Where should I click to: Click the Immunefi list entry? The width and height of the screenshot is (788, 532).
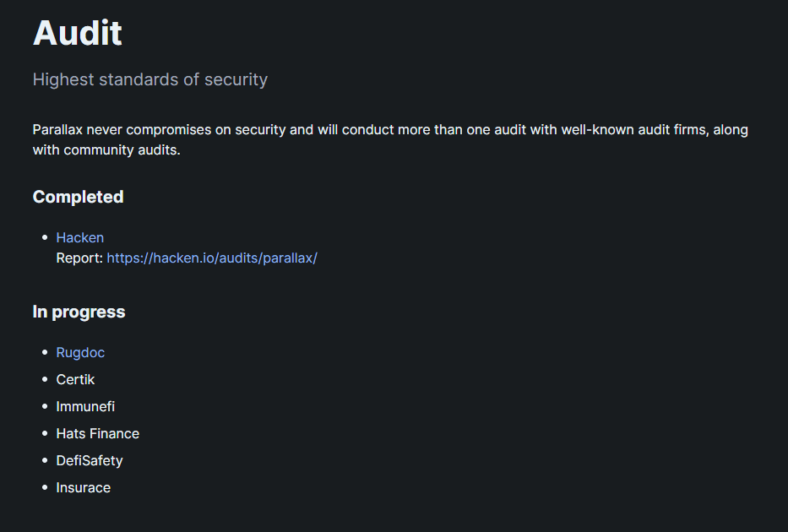pyautogui.click(x=85, y=406)
